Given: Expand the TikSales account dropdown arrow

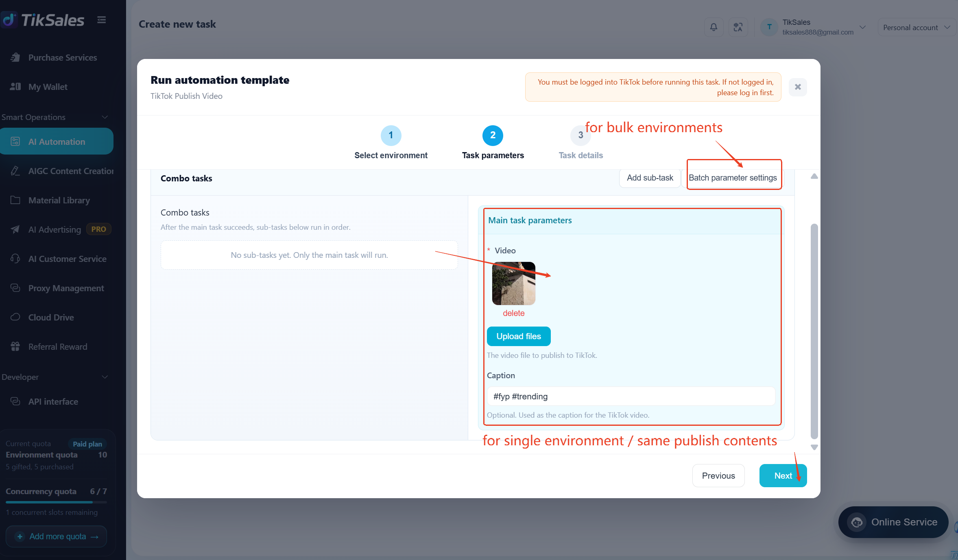Looking at the screenshot, I should click(x=862, y=27).
